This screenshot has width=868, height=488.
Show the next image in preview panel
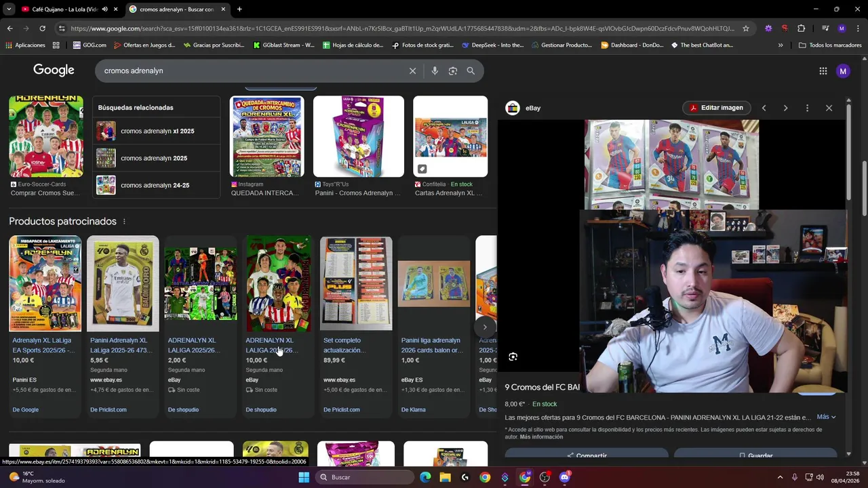pos(785,108)
